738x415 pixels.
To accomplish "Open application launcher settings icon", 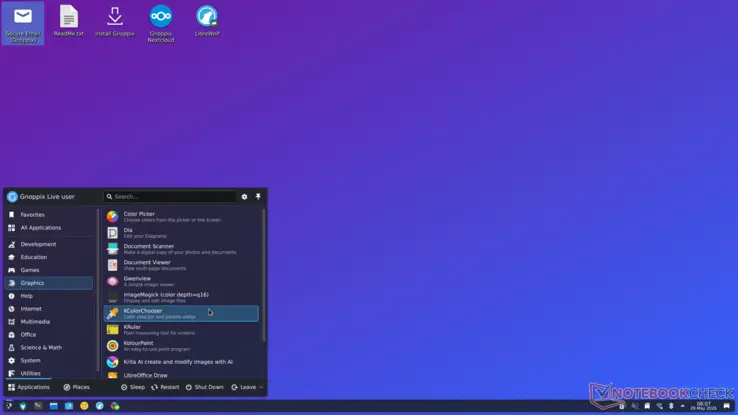I will pyautogui.click(x=244, y=197).
